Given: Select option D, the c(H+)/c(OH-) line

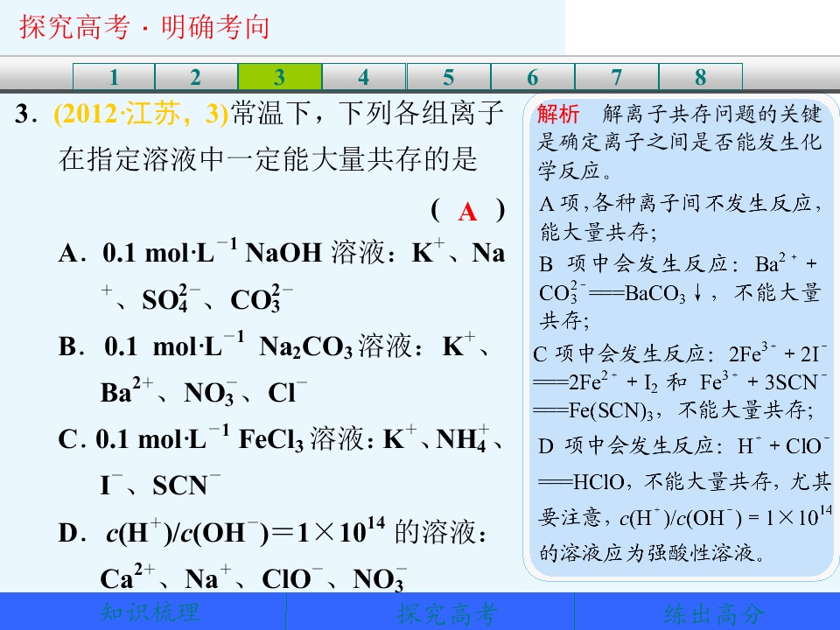Looking at the screenshot, I should 272,532.
